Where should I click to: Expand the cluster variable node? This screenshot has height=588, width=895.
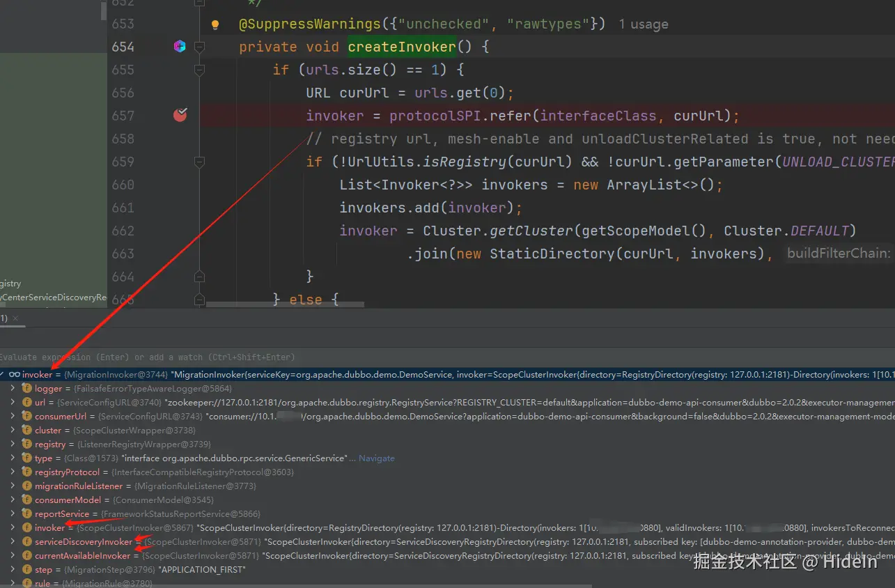coord(13,431)
